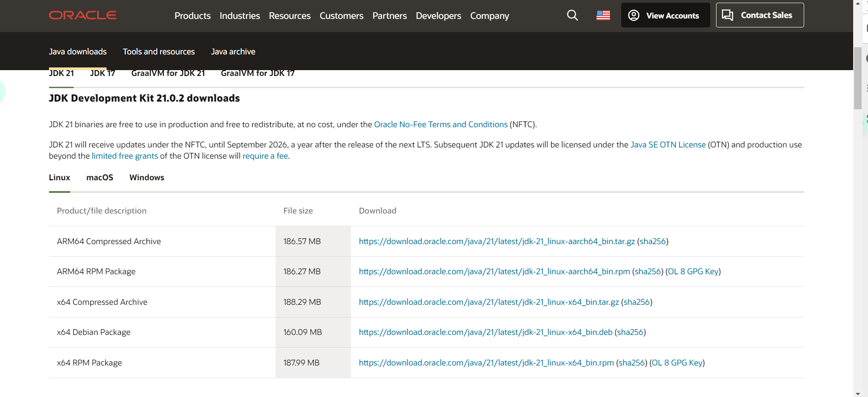Click the Oracle logo

pyautogui.click(x=83, y=15)
